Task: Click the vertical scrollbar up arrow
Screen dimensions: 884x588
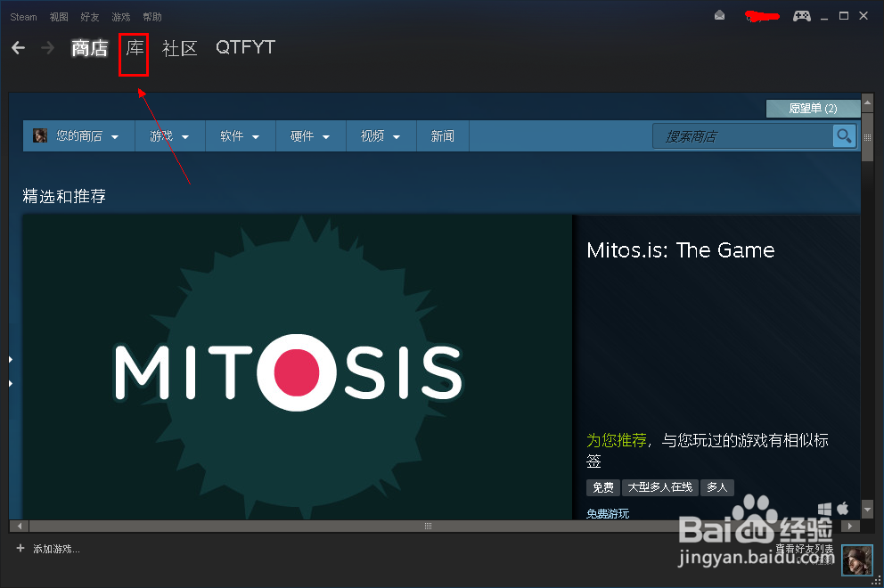Action: 868,102
